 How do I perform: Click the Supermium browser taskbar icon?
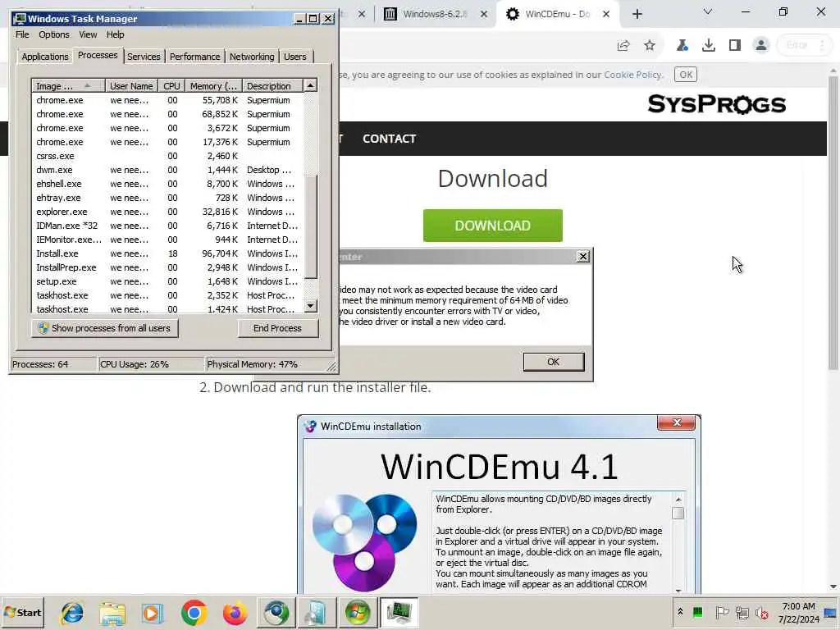276,612
